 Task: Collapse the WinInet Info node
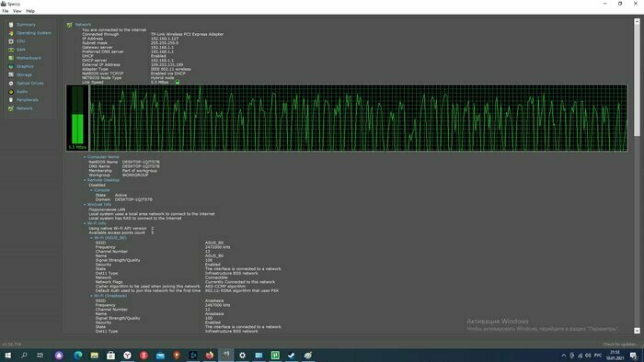pyautogui.click(x=85, y=205)
